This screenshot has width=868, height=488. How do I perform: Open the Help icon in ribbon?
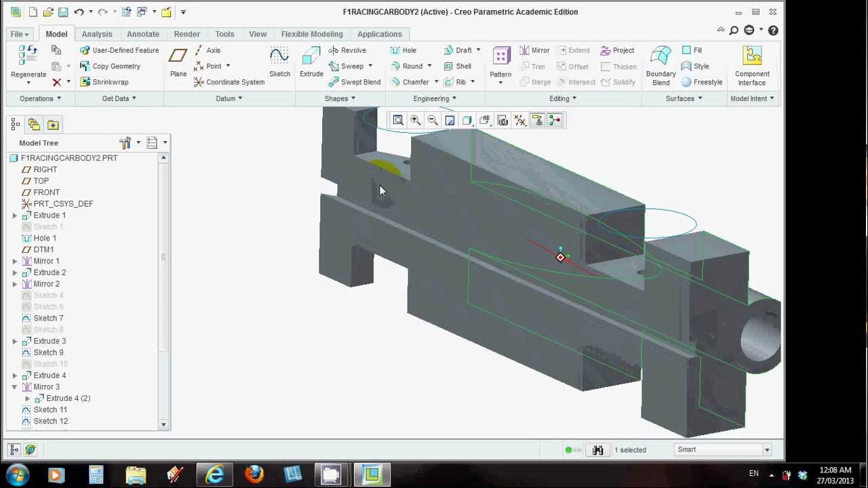[773, 30]
